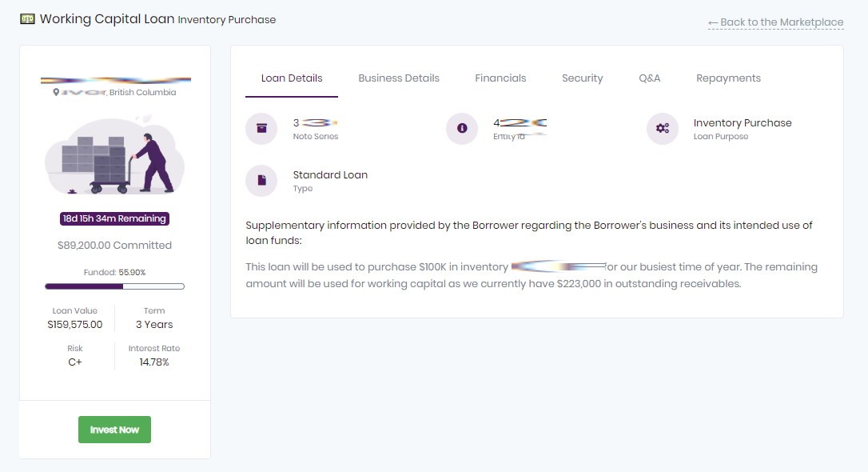Follow the Back to the Marketplace link

(775, 22)
